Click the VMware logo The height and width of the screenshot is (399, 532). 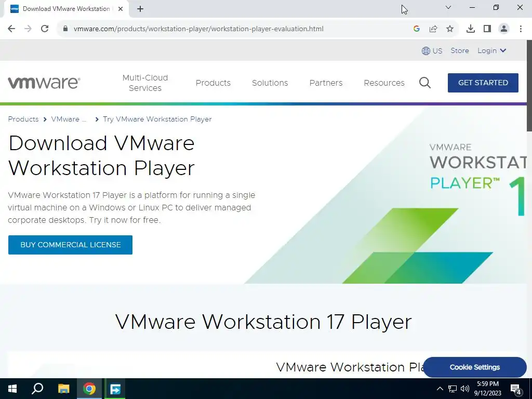(x=44, y=83)
